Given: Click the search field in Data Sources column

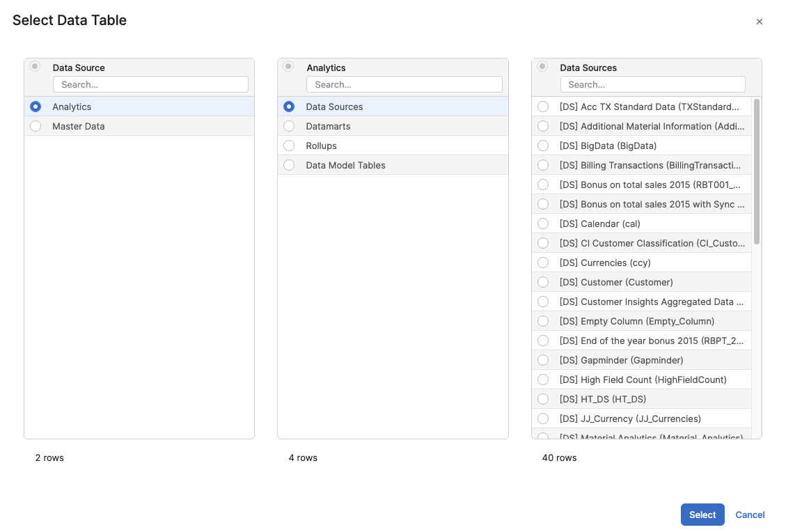Looking at the screenshot, I should point(652,84).
